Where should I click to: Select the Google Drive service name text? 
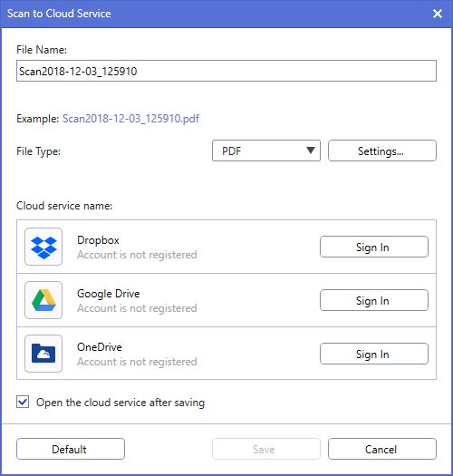tap(109, 294)
